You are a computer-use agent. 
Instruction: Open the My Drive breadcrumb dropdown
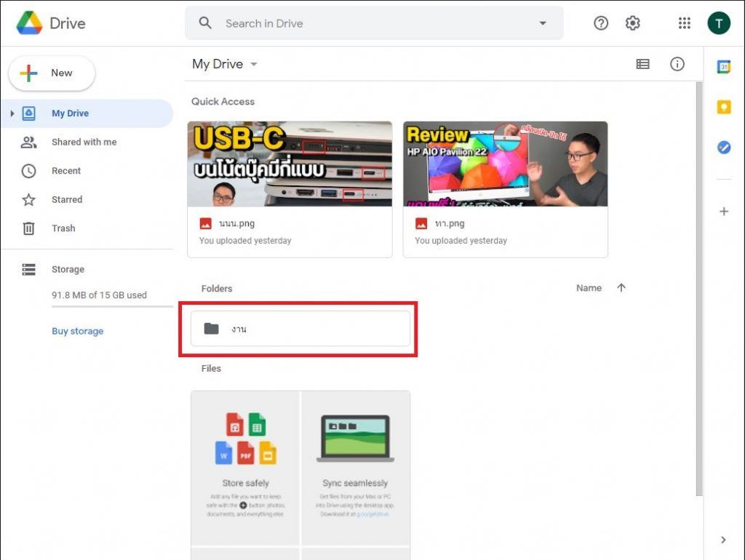pos(253,64)
